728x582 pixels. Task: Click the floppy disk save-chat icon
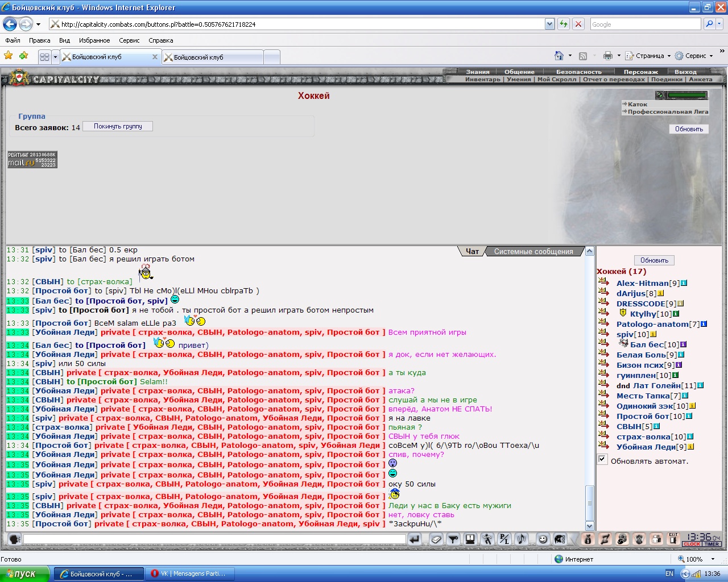[x=470, y=539]
